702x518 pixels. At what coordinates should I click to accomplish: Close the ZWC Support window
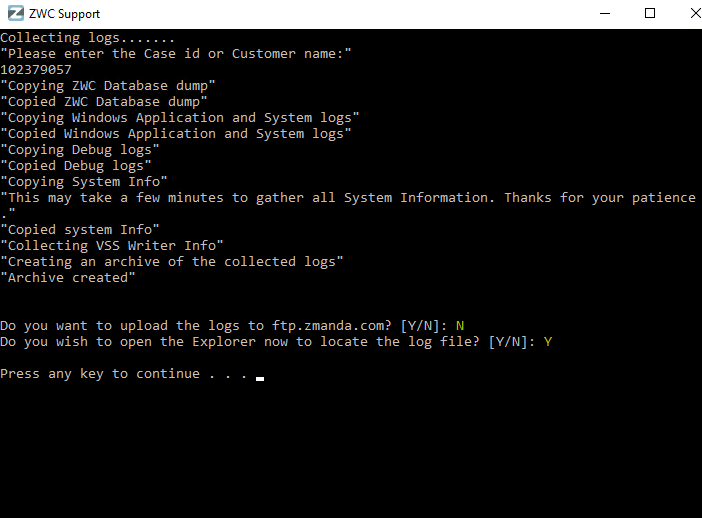click(694, 13)
